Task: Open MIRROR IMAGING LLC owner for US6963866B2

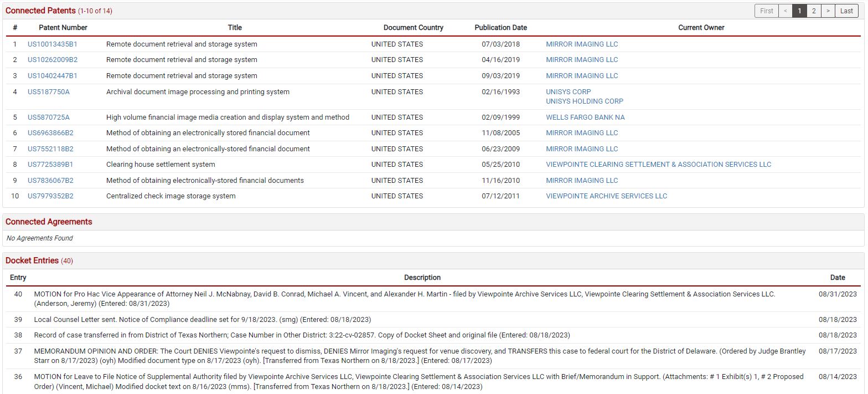Action: point(582,133)
